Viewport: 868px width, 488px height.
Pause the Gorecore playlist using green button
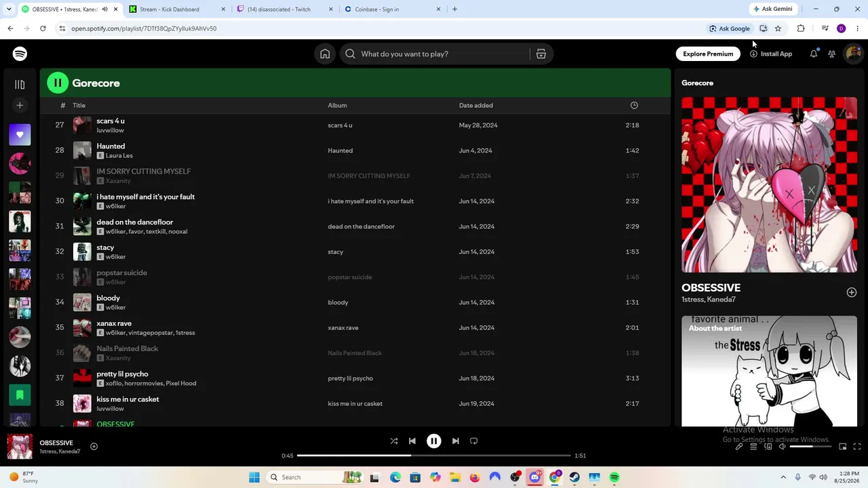point(58,83)
